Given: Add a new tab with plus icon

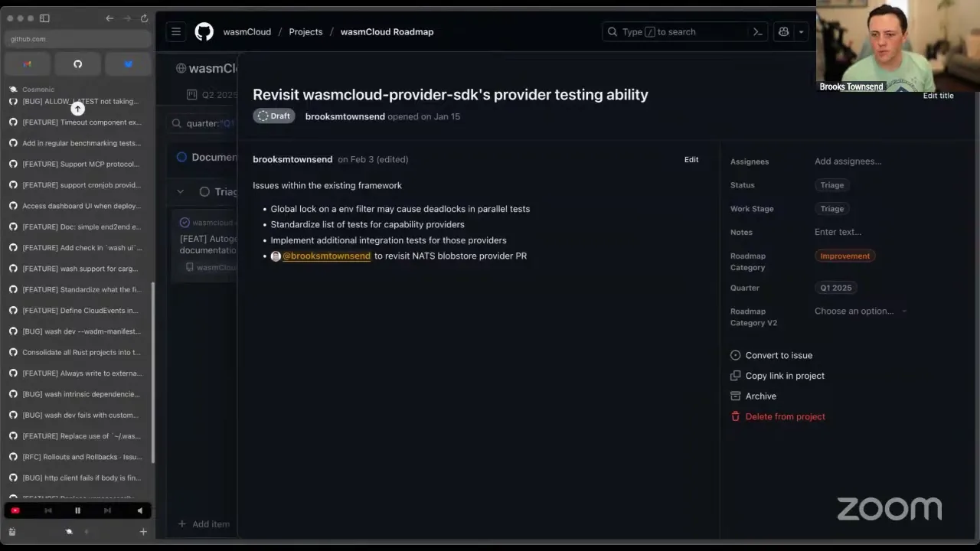Looking at the screenshot, I should (143, 532).
